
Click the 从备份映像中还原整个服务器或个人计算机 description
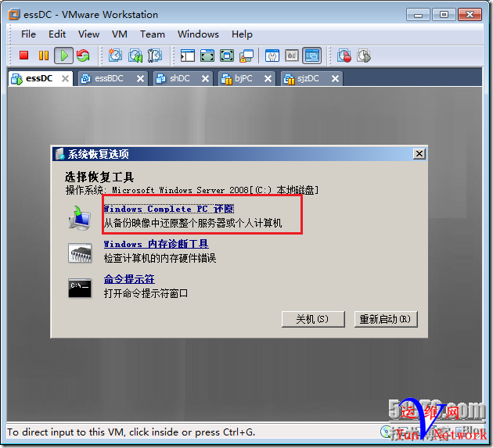193,223
